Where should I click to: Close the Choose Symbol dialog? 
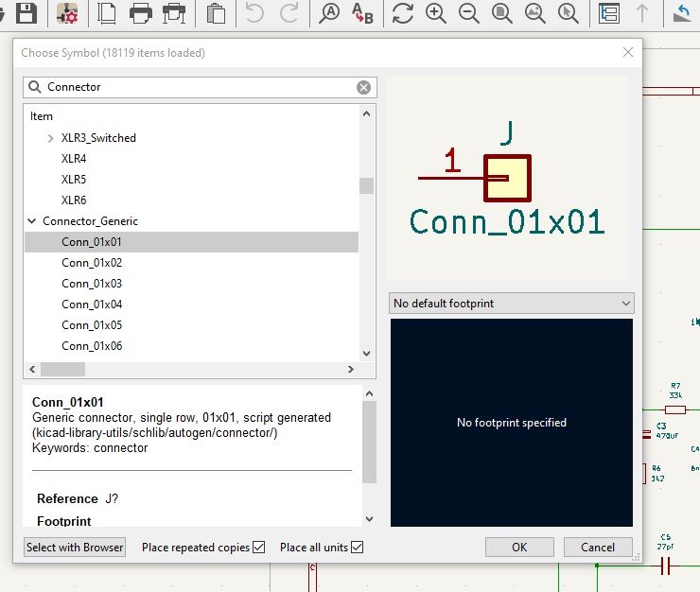coord(628,52)
